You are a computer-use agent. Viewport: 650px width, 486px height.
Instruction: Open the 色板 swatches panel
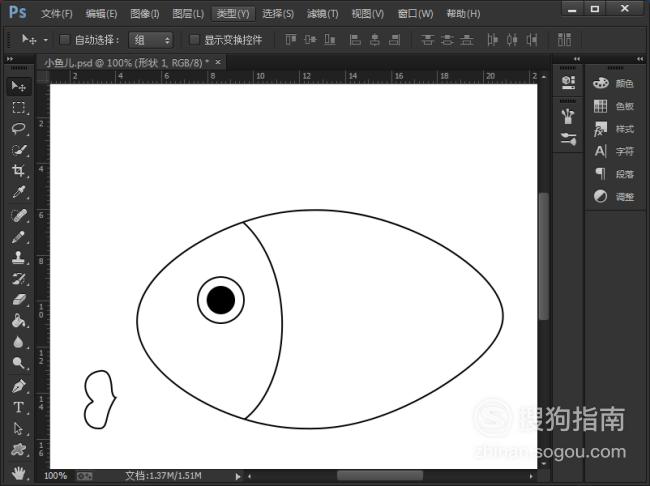[x=613, y=106]
